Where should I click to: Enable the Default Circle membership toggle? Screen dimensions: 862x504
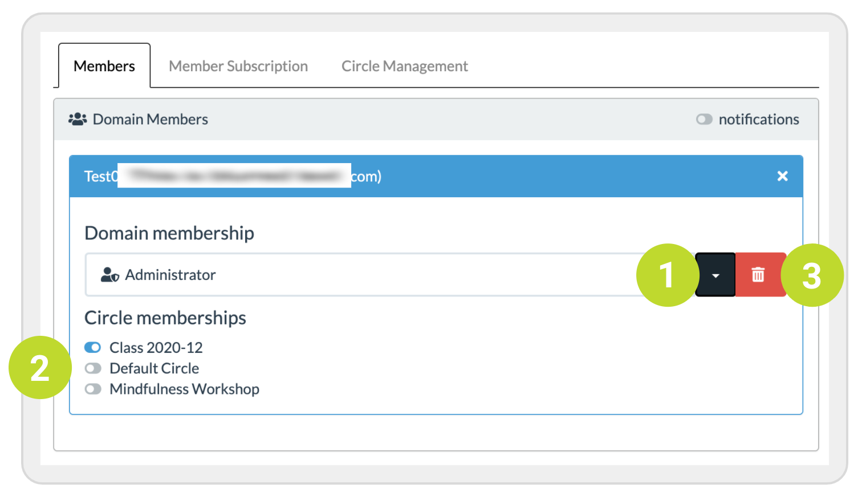pos(93,368)
